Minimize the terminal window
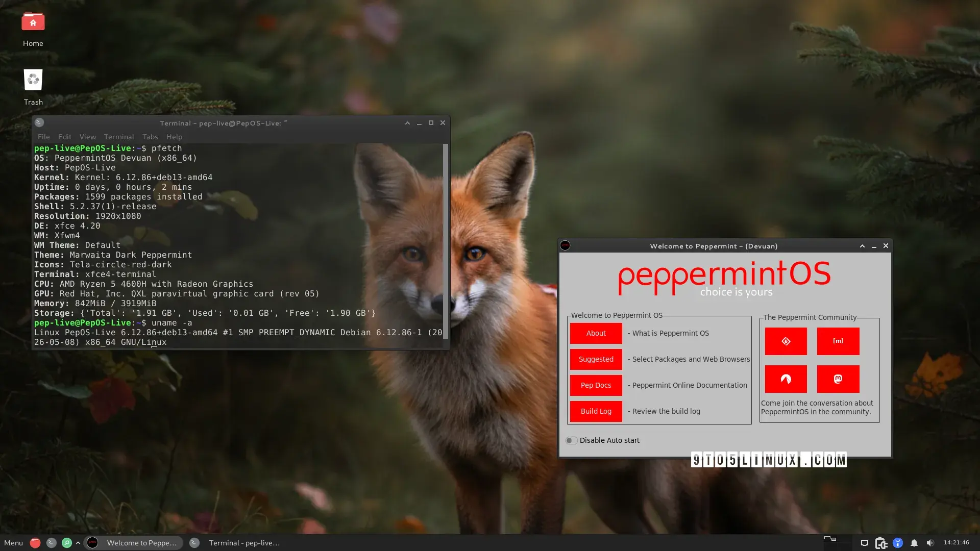Viewport: 980px width, 551px height. [x=419, y=123]
